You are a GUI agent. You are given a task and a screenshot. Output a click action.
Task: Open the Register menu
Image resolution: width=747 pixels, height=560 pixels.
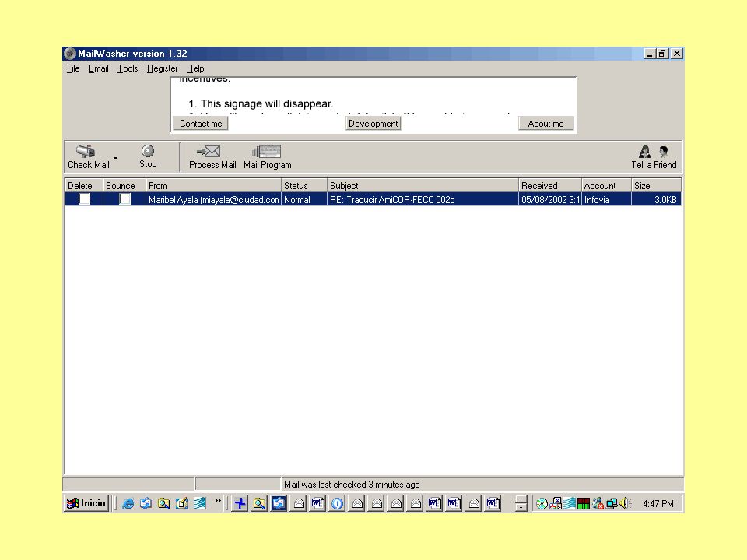163,68
